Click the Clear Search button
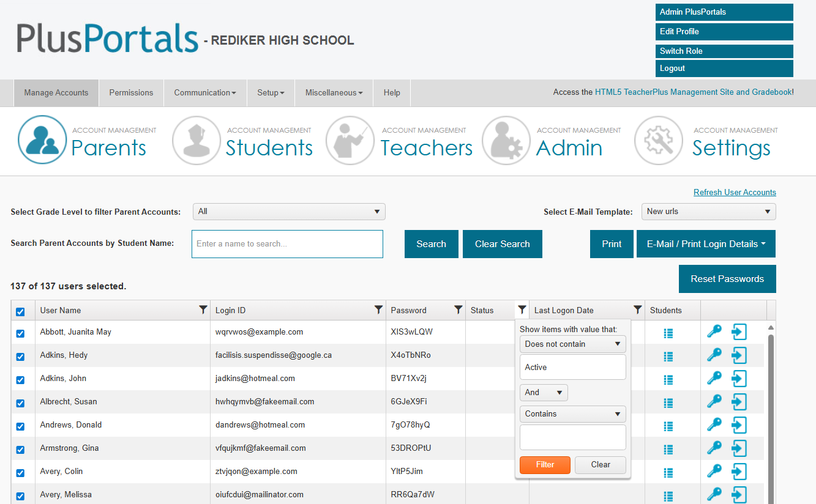The height and width of the screenshot is (504, 816). [x=503, y=244]
